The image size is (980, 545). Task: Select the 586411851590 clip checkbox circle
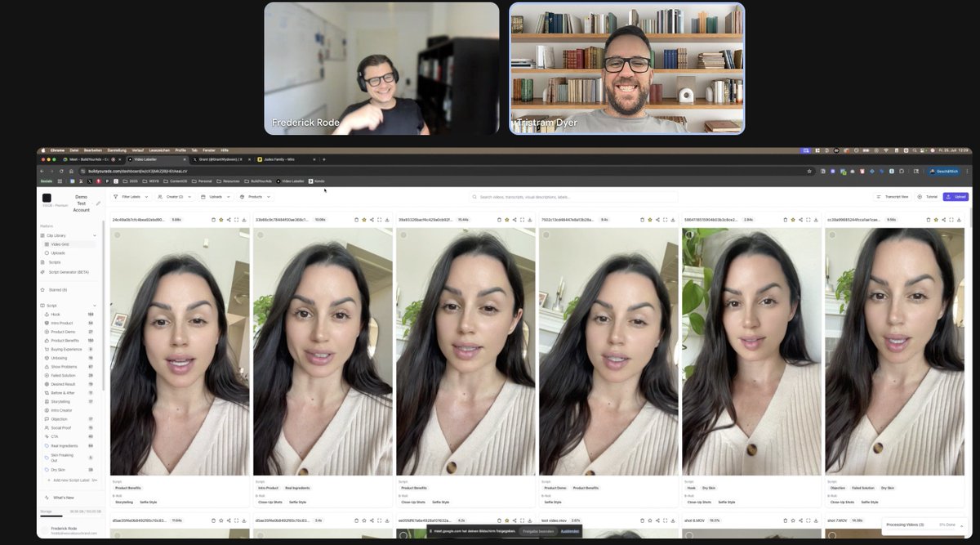[x=689, y=235]
